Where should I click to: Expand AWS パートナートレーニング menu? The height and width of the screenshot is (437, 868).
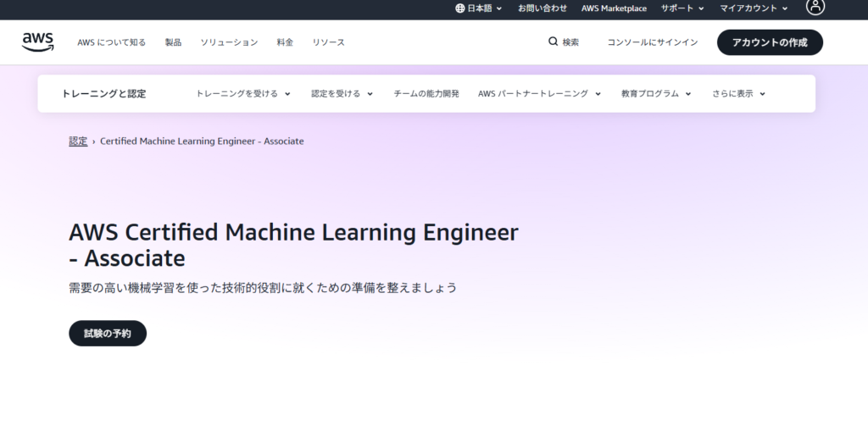click(x=539, y=94)
